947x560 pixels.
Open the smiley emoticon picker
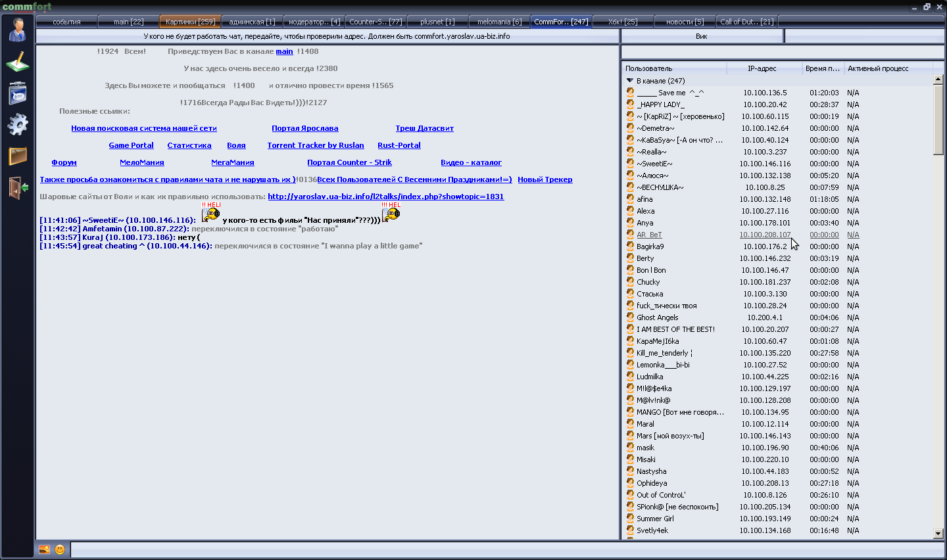pos(60,549)
